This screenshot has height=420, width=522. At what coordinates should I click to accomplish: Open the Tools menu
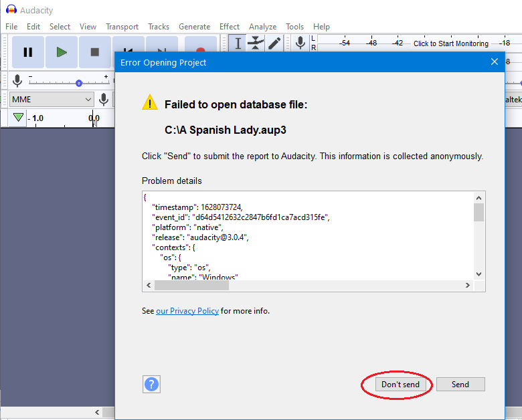294,27
